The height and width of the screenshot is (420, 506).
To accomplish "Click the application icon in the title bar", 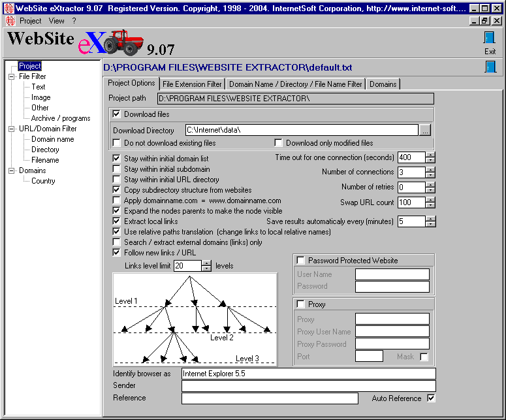I will [8, 8].
